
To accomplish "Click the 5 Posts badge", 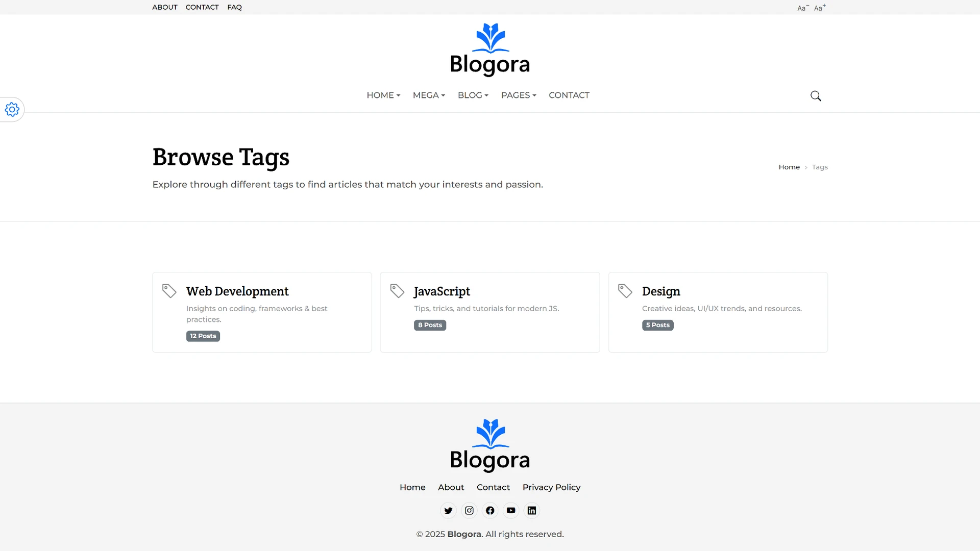I will point(658,325).
